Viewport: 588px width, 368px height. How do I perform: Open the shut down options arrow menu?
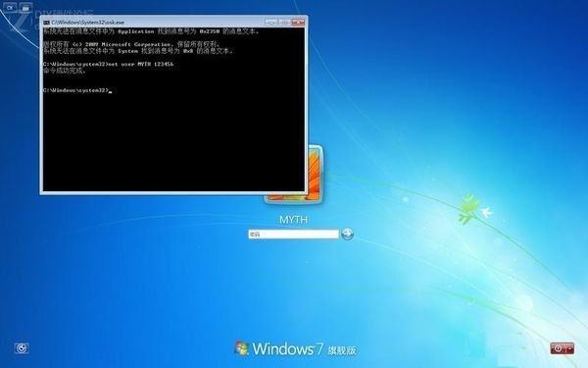tap(570, 348)
